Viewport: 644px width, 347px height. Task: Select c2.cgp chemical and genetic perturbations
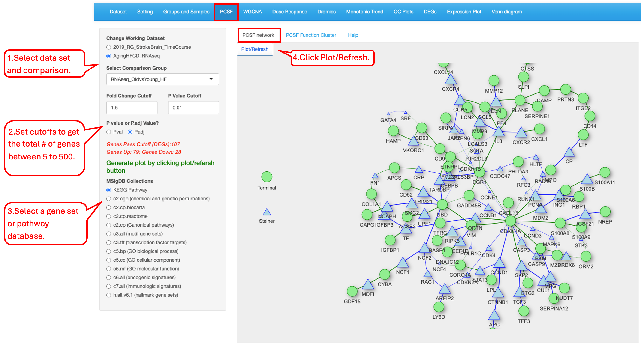click(108, 199)
